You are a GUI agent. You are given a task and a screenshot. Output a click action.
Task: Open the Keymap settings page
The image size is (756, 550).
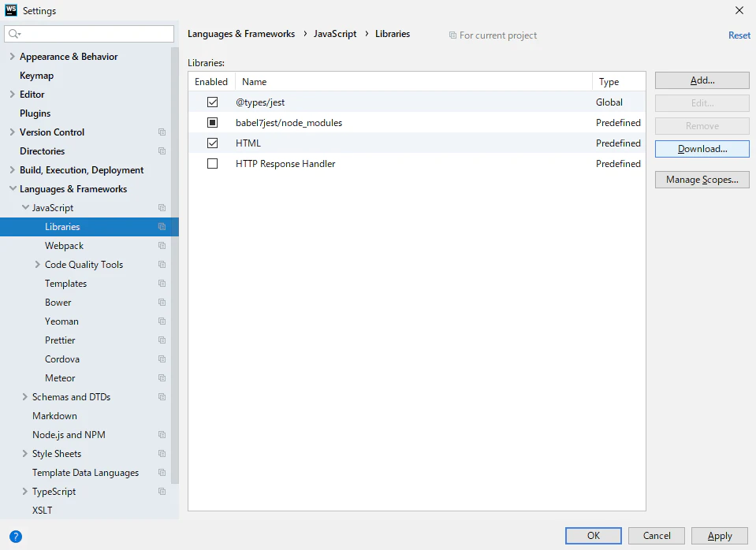click(36, 76)
